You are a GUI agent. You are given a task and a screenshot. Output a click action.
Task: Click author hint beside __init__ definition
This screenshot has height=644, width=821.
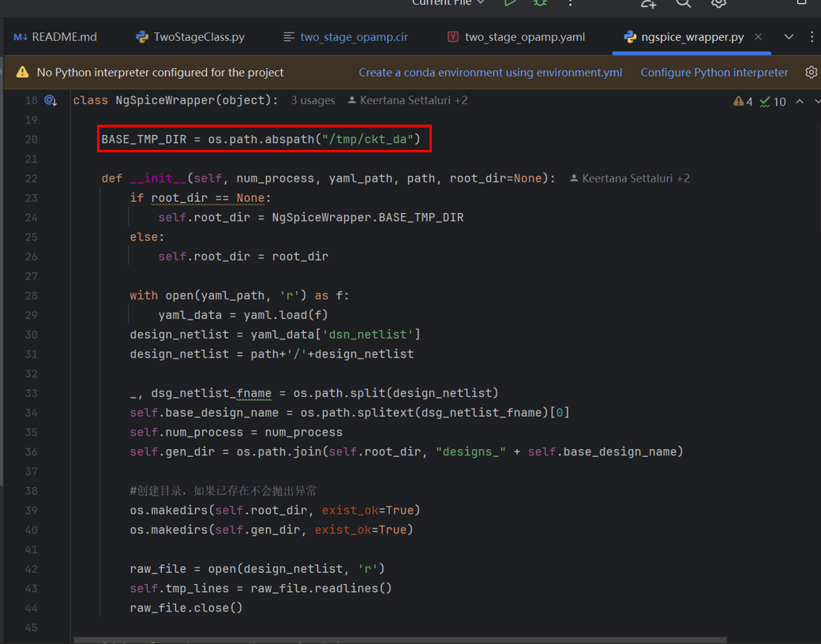[x=630, y=178]
